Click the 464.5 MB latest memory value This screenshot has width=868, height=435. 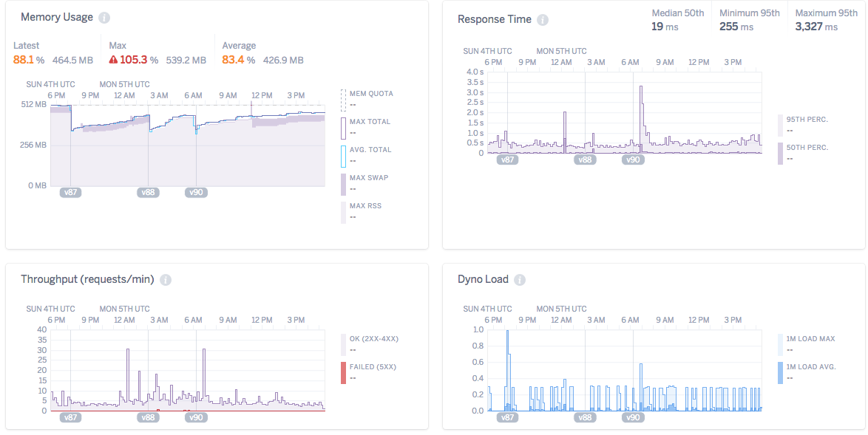click(x=72, y=60)
